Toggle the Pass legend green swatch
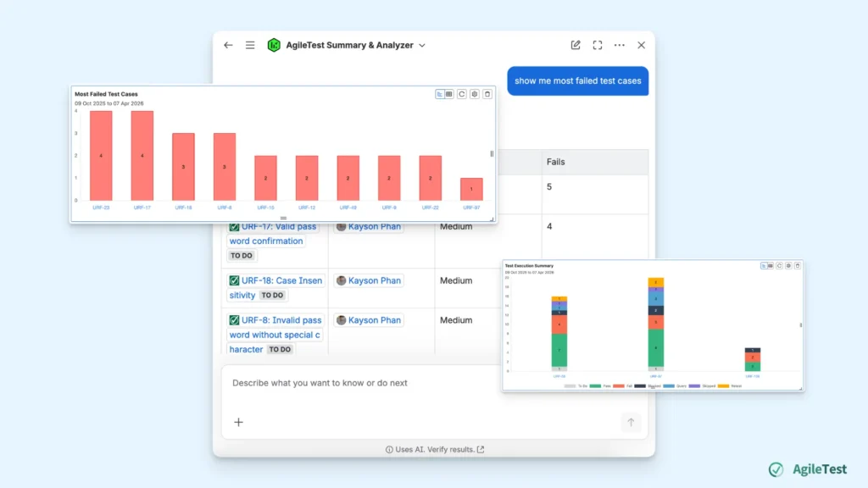Screen dimensions: 868x488 click(595, 386)
